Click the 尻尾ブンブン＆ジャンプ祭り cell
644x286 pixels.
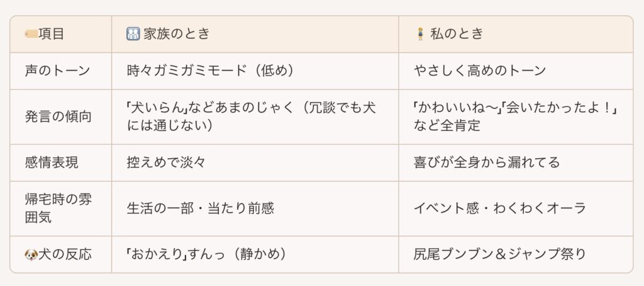516,255
